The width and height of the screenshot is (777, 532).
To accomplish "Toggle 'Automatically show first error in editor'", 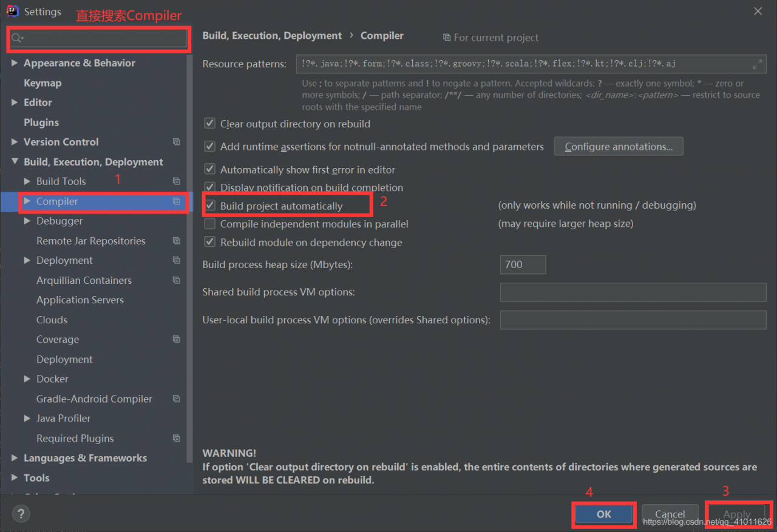I will coord(209,170).
